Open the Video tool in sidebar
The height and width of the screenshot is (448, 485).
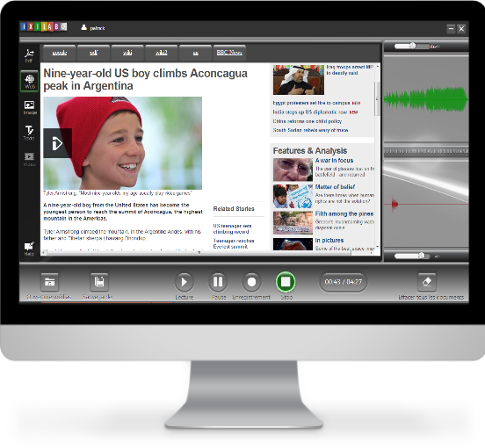29,159
